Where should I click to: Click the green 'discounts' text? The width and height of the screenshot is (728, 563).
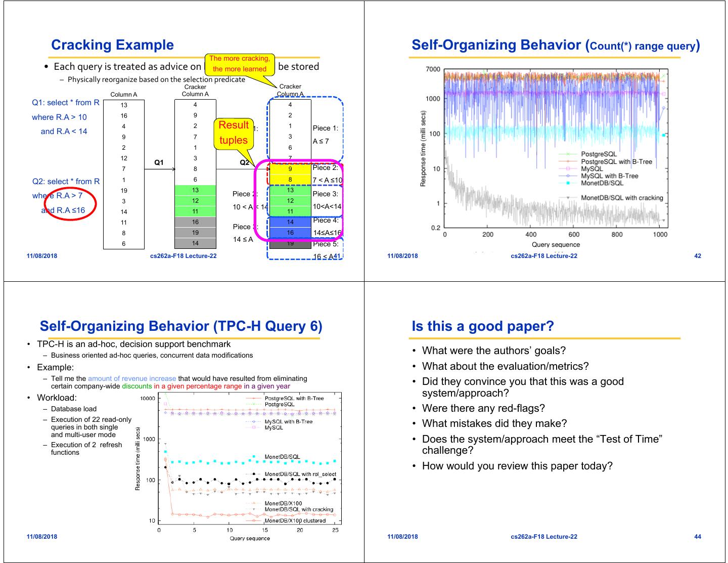(x=137, y=386)
